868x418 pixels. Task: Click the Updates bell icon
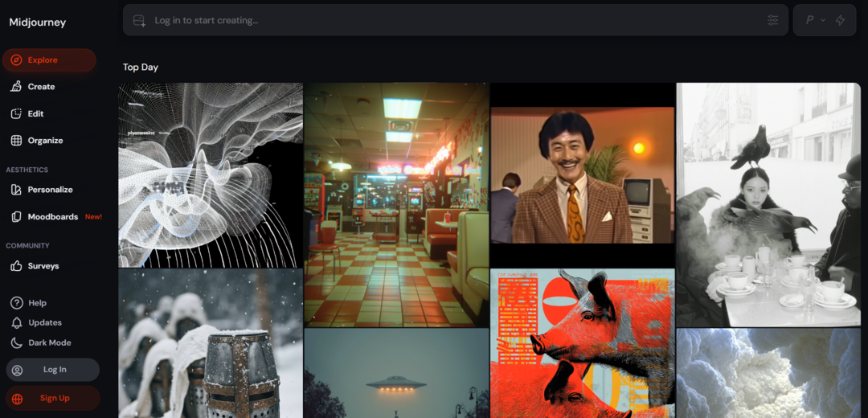(x=16, y=322)
